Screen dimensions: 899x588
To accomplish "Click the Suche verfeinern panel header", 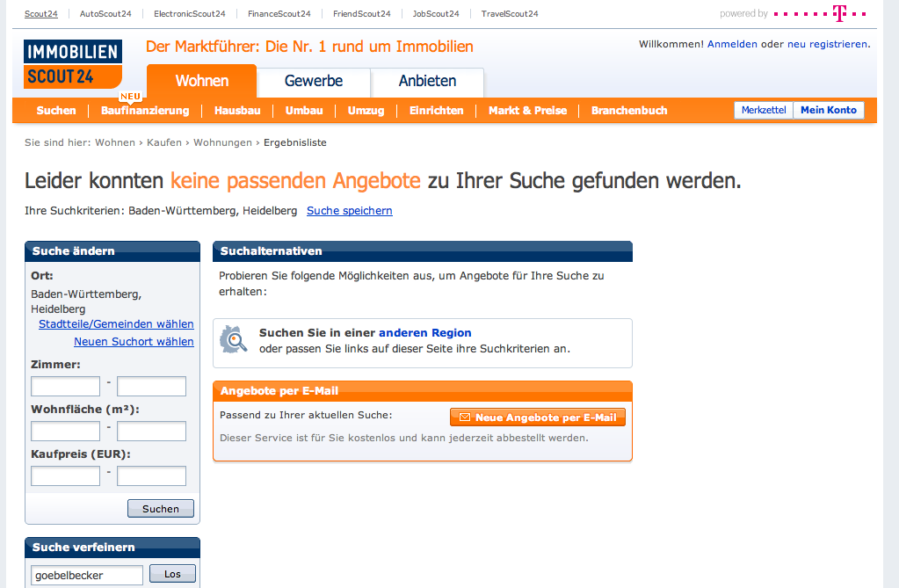I will pyautogui.click(x=112, y=548).
